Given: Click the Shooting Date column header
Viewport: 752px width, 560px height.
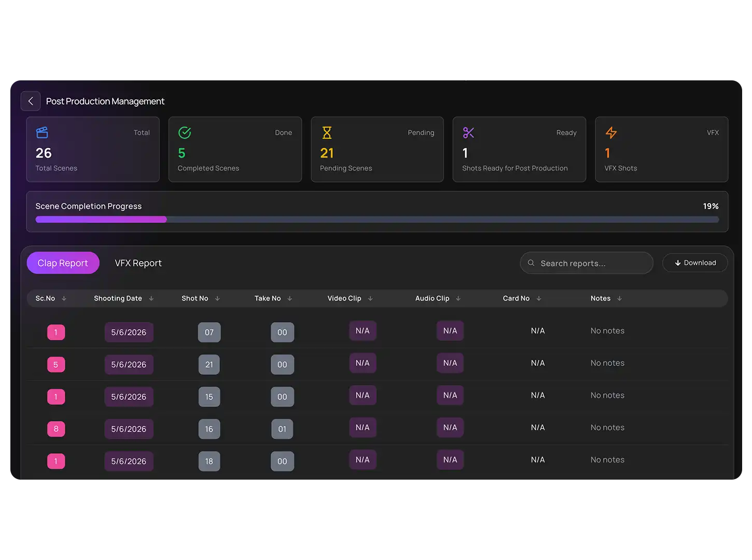Looking at the screenshot, I should (118, 298).
